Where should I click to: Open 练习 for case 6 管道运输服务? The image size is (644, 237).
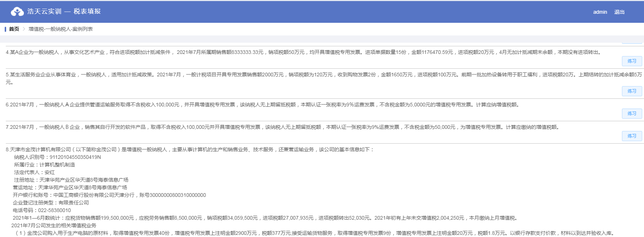coord(632,114)
